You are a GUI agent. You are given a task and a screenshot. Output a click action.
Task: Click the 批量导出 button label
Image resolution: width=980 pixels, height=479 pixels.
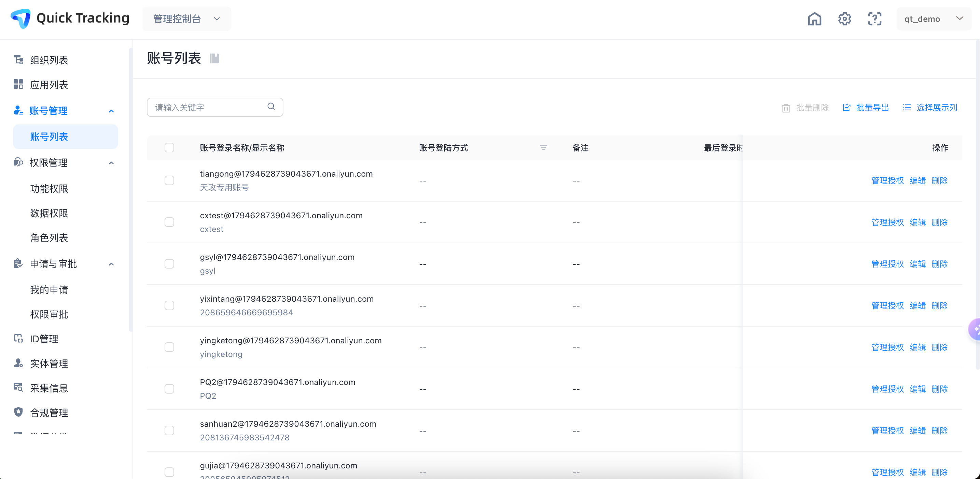pyautogui.click(x=872, y=108)
